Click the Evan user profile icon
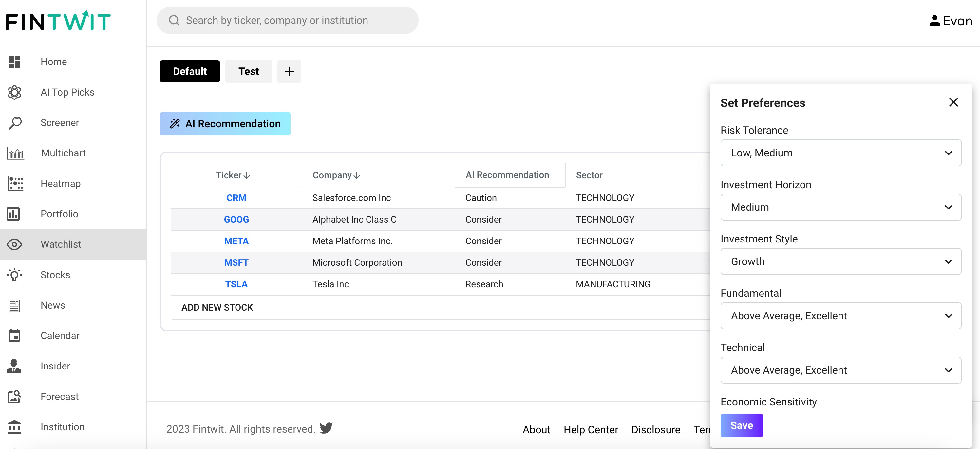 coord(934,21)
